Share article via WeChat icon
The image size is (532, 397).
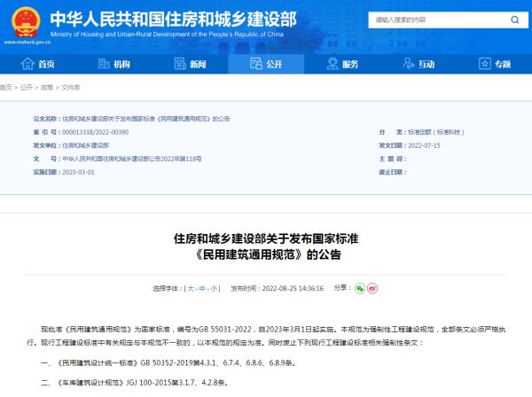click(x=360, y=288)
